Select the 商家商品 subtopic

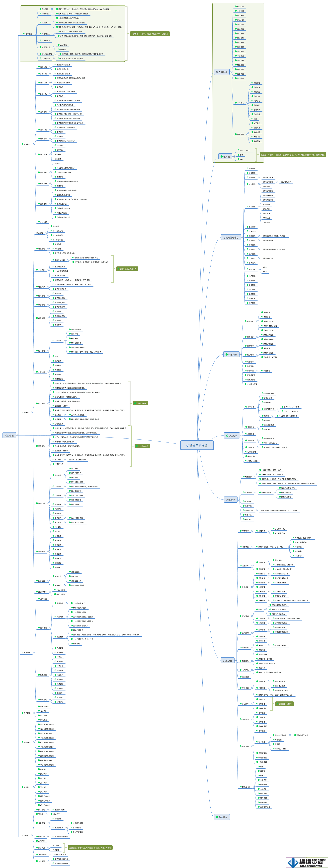tap(59, 150)
